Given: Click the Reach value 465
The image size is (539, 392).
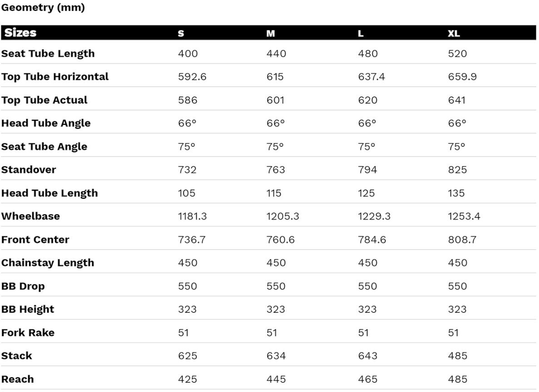Looking at the screenshot, I should tap(367, 379).
